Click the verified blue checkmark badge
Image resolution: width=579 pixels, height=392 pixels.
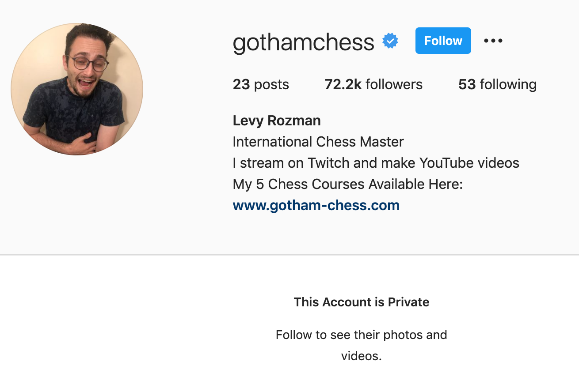click(x=389, y=41)
